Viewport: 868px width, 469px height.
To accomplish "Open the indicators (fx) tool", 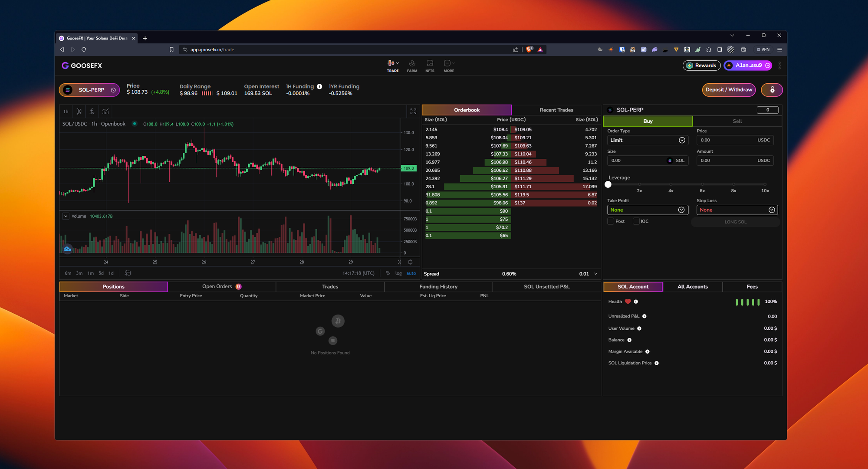I will click(92, 112).
